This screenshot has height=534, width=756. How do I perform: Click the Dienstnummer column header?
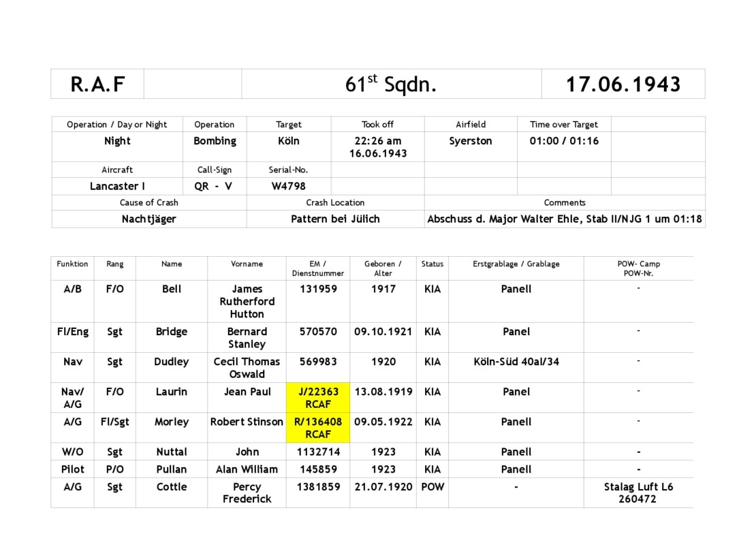[x=318, y=268]
